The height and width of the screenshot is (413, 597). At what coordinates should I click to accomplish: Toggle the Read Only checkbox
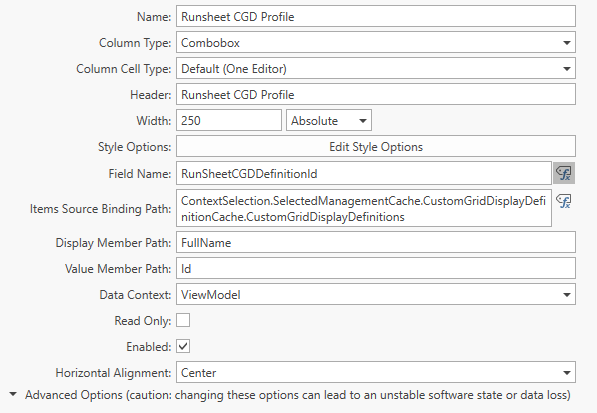pos(183,320)
